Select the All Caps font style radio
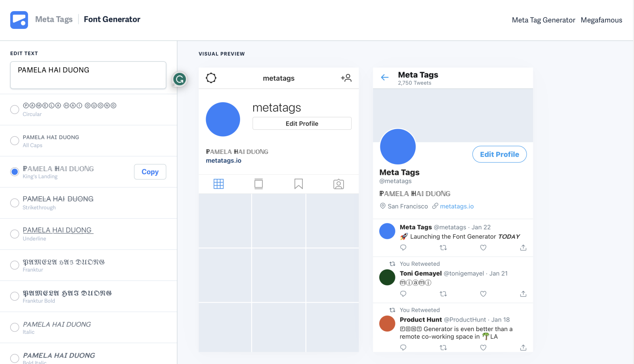The height and width of the screenshot is (364, 634). click(x=15, y=141)
